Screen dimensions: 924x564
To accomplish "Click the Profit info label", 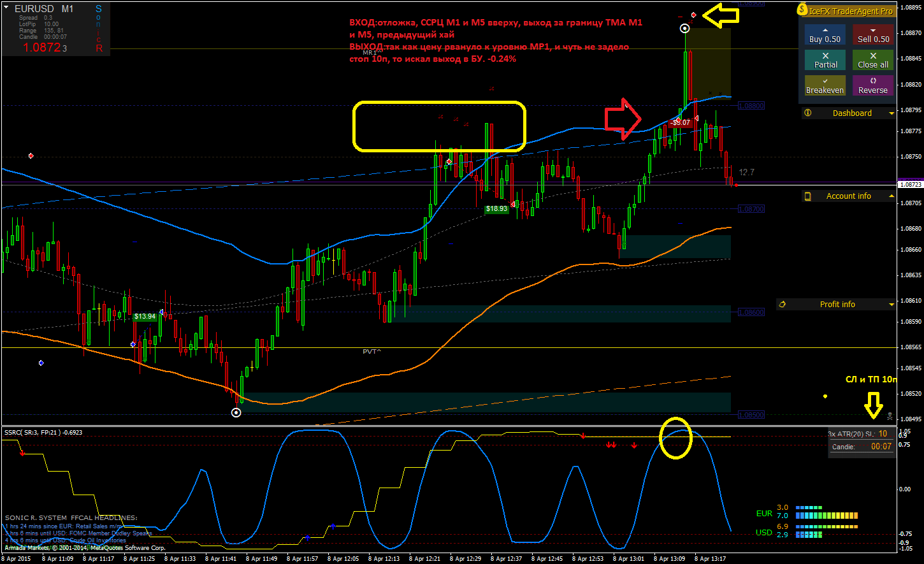I will point(837,305).
